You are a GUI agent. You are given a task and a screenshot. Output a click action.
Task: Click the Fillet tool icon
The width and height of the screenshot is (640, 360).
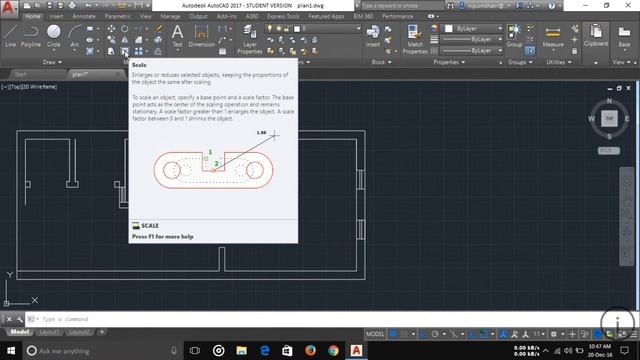click(x=139, y=40)
